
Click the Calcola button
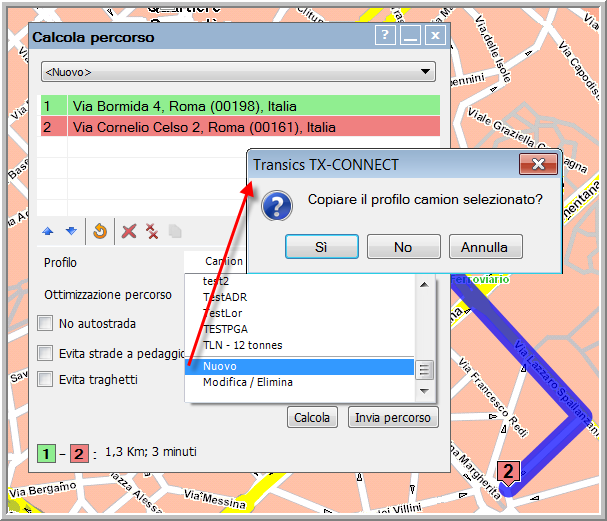pos(312,417)
